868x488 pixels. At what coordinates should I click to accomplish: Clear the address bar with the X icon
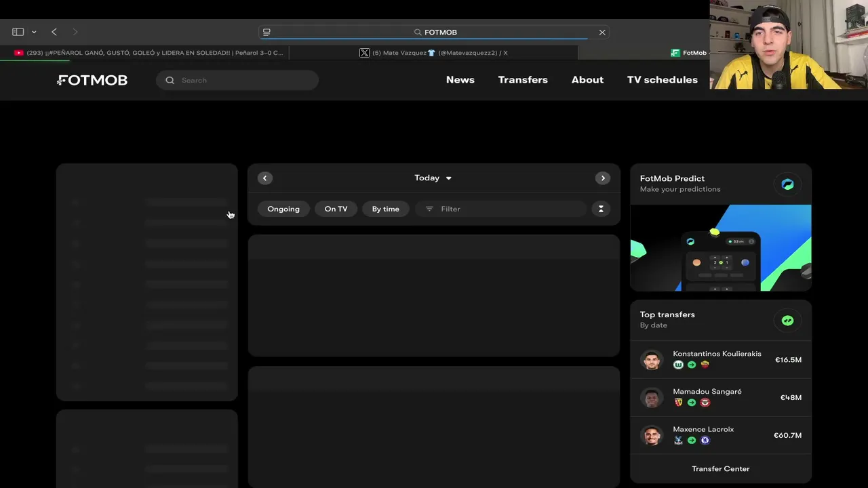coord(602,32)
